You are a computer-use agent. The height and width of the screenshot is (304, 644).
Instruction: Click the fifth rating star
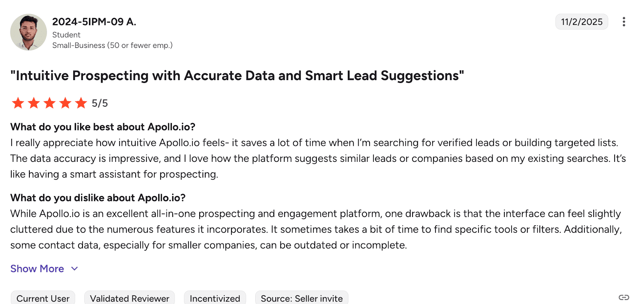[81, 103]
